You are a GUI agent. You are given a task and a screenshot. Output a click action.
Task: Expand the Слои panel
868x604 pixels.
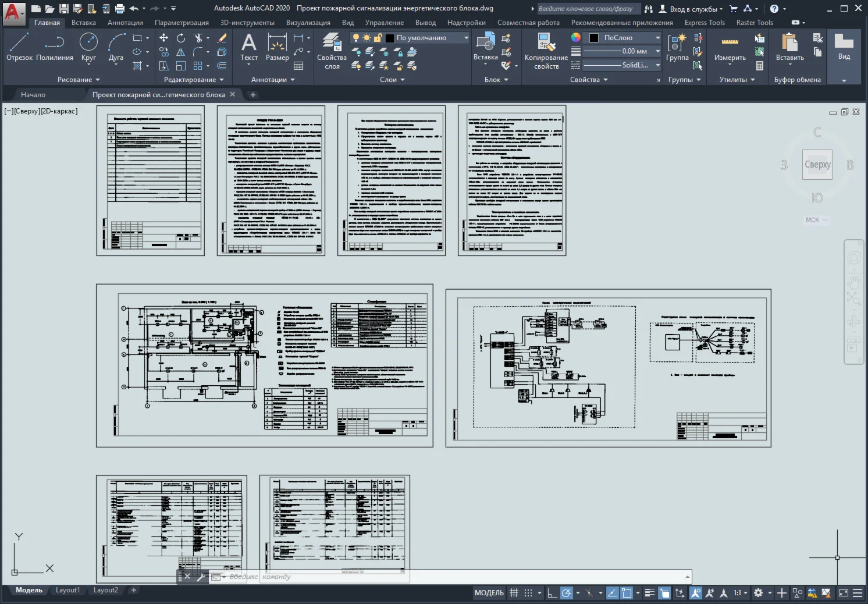tap(392, 80)
